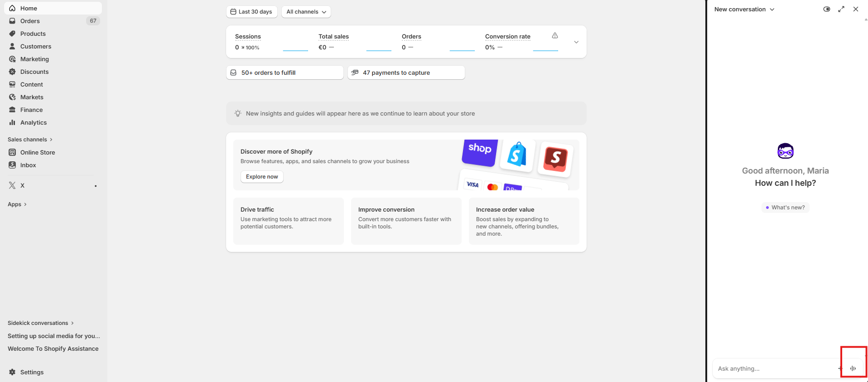Image resolution: width=868 pixels, height=382 pixels.
Task: Close the Sidekick chat panel
Action: (x=856, y=9)
